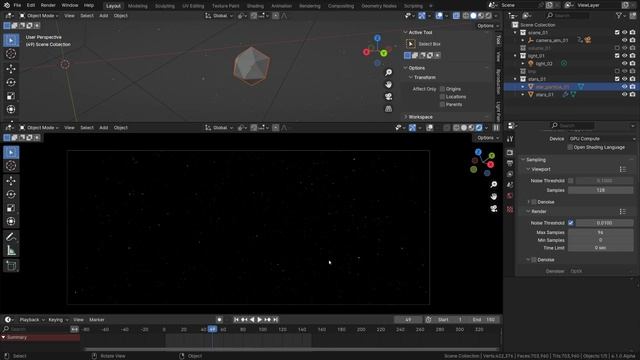Open the Tool properties tab icon

[x=510, y=139]
